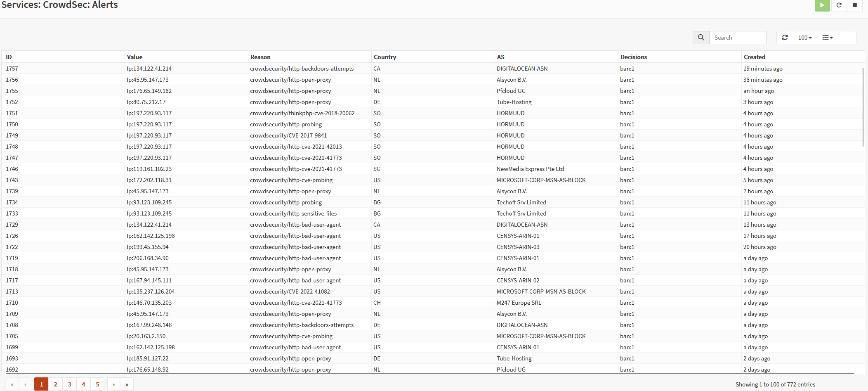Restart the CrowdSec service
868x391 pixels.
[839, 5]
